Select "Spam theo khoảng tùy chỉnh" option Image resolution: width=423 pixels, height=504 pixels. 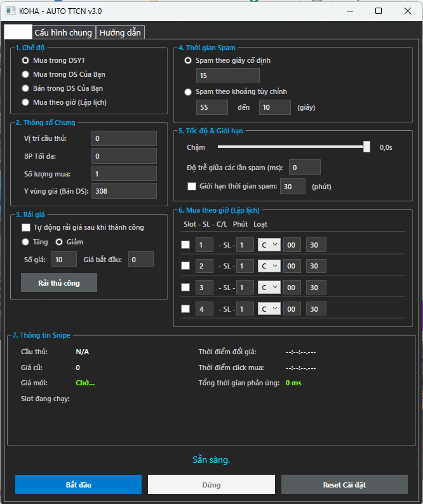tap(188, 91)
